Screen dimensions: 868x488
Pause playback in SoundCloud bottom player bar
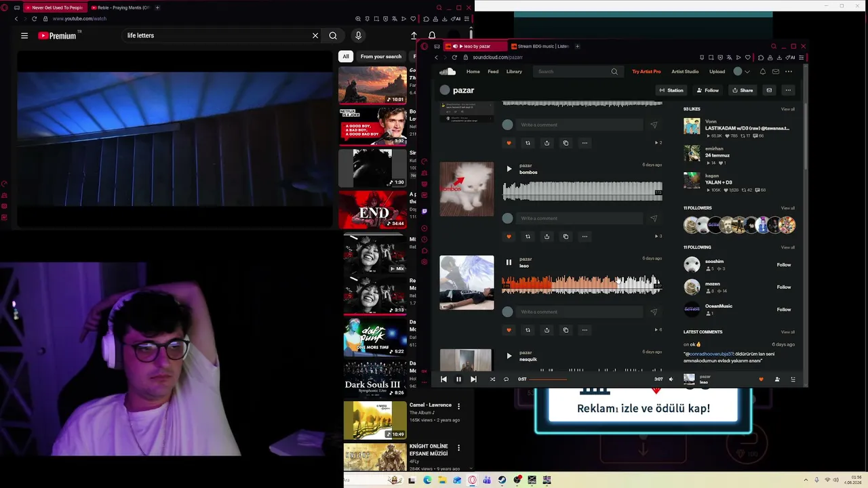tap(458, 380)
